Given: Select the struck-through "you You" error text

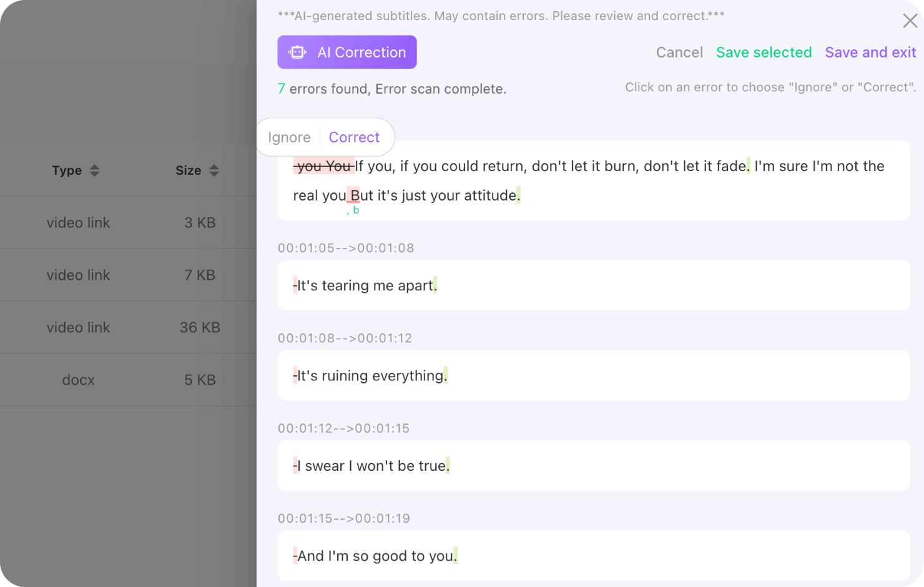Looking at the screenshot, I should click(323, 166).
